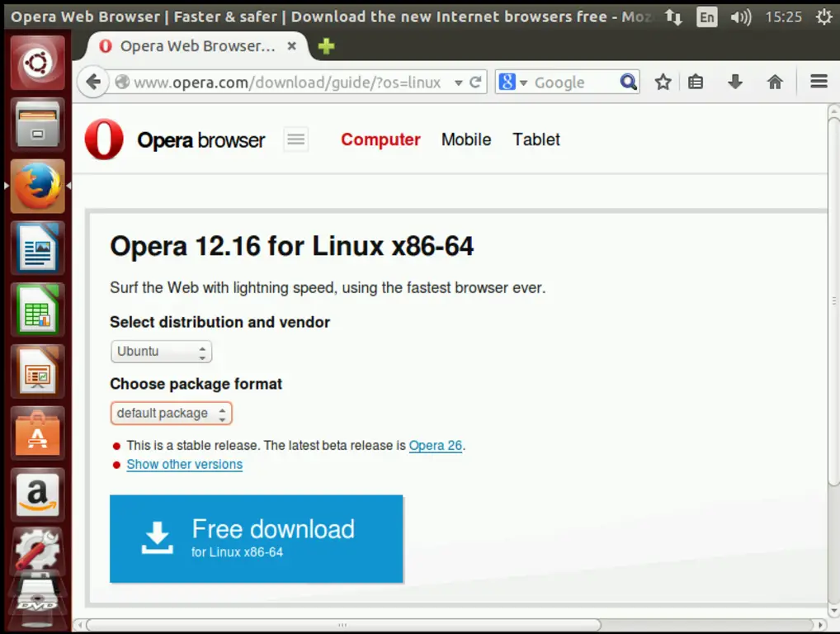Launch LibreOffice Writer from the dock
This screenshot has width=840, height=634.
[37, 248]
